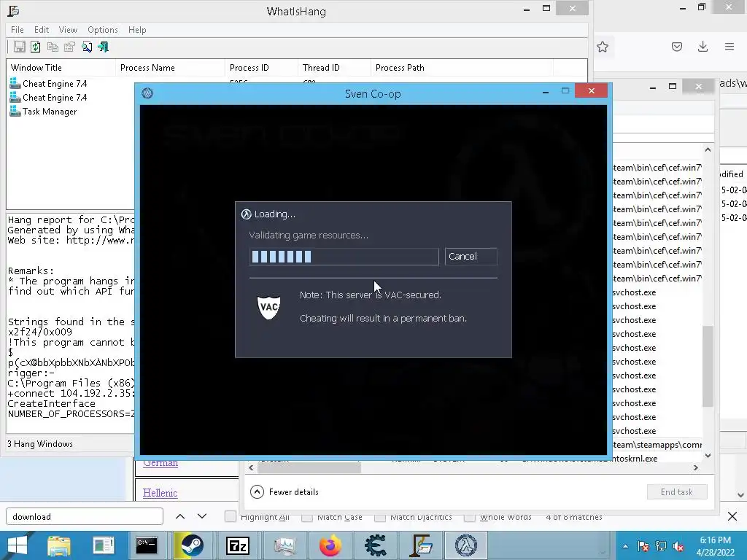Image resolution: width=747 pixels, height=560 pixels.
Task: Cancel the Sven Co-op loading dialog
Action: coord(471,256)
